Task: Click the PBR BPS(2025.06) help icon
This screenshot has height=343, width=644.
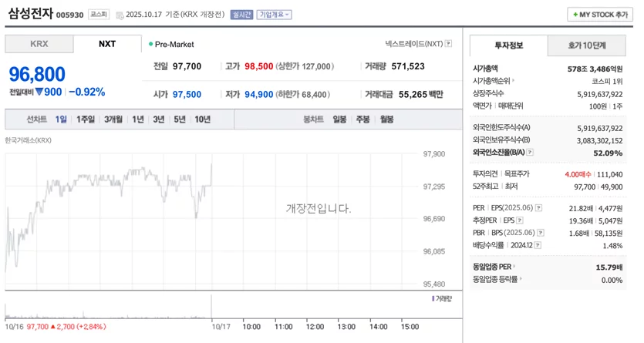Action: pyautogui.click(x=541, y=233)
